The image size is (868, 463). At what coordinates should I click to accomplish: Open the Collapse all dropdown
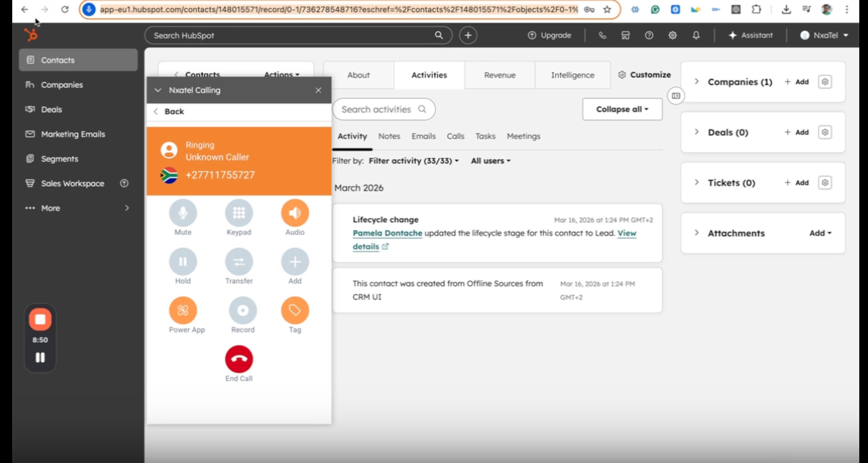click(x=622, y=109)
